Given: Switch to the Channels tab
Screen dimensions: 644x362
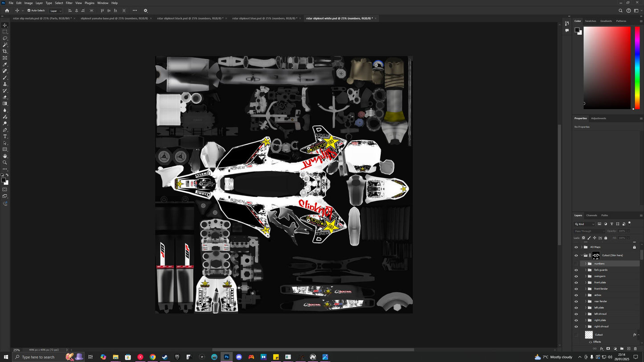Looking at the screenshot, I should [x=591, y=216].
